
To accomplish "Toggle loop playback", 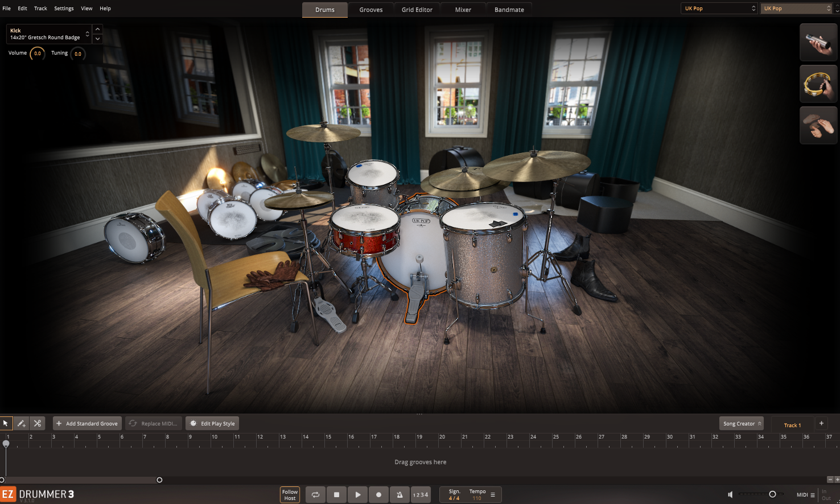I will (315, 495).
